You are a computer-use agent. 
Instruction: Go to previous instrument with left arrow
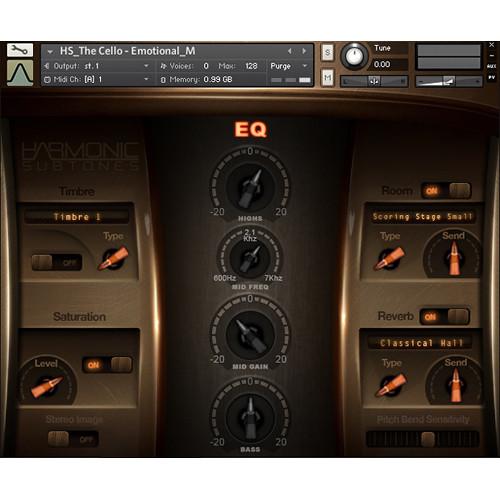click(290, 51)
